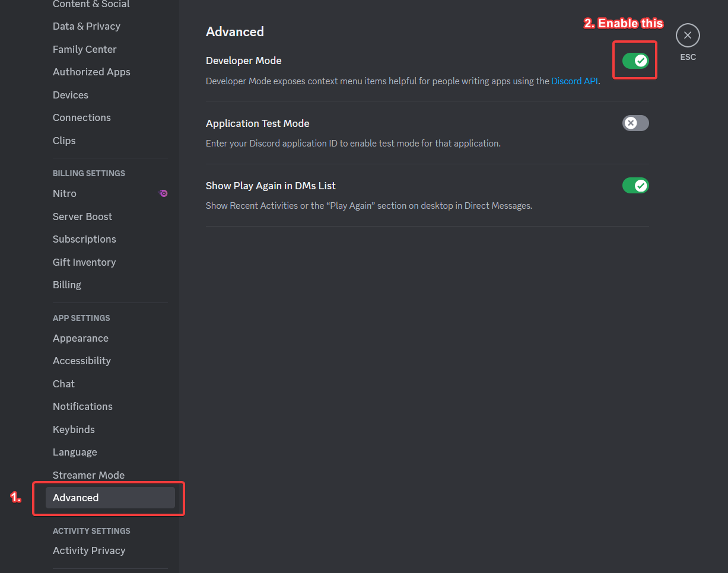Navigate to Connections settings

pyautogui.click(x=82, y=117)
